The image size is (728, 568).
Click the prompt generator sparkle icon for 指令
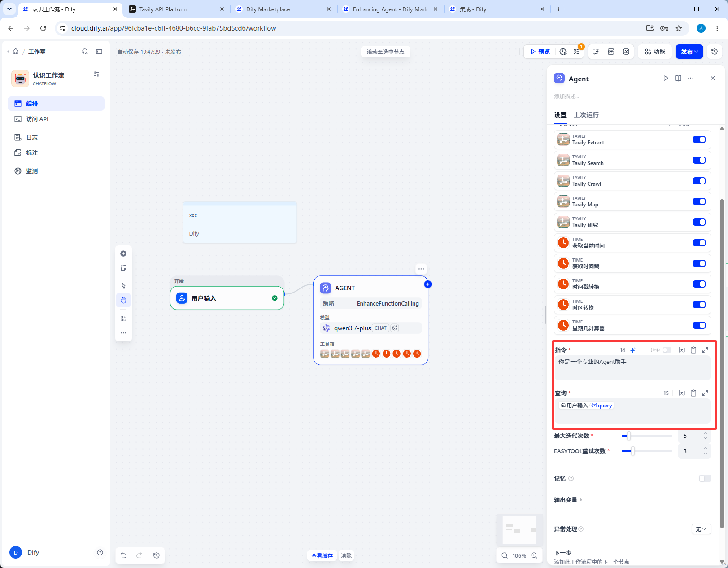click(x=633, y=350)
